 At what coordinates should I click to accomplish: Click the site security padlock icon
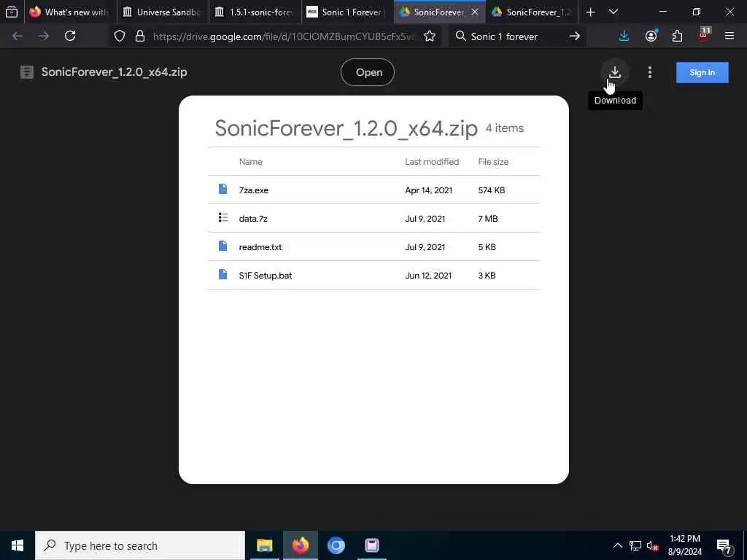coord(139,36)
